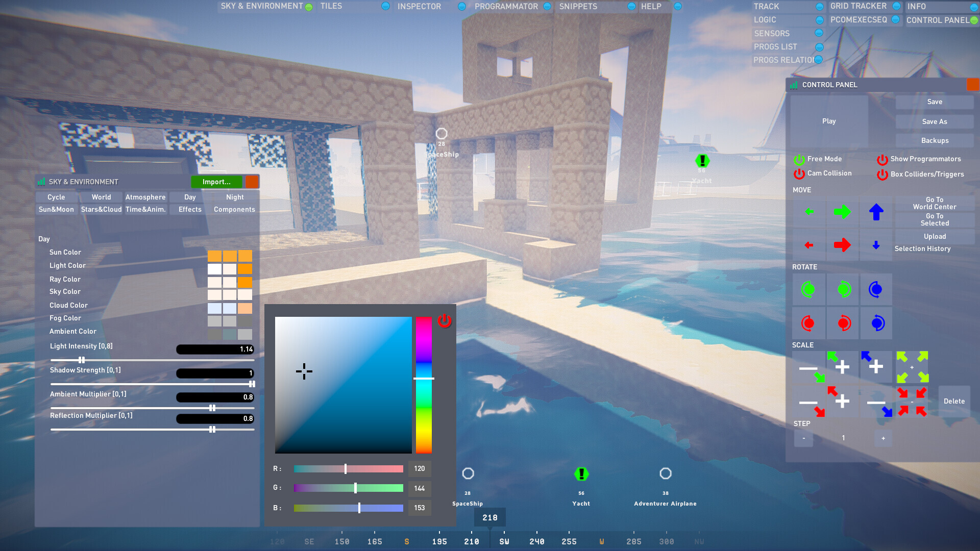This screenshot has height=551, width=980.
Task: Open Backups in the Control Panel
Action: point(934,140)
